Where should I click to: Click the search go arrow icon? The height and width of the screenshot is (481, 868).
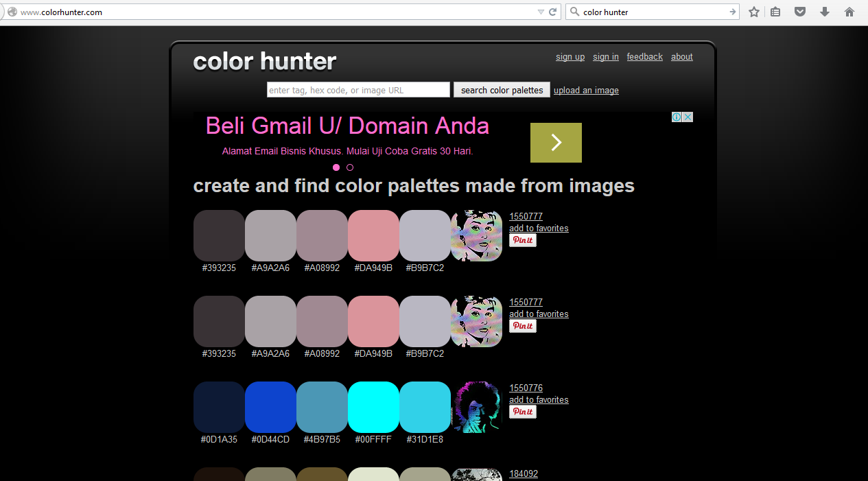point(733,12)
